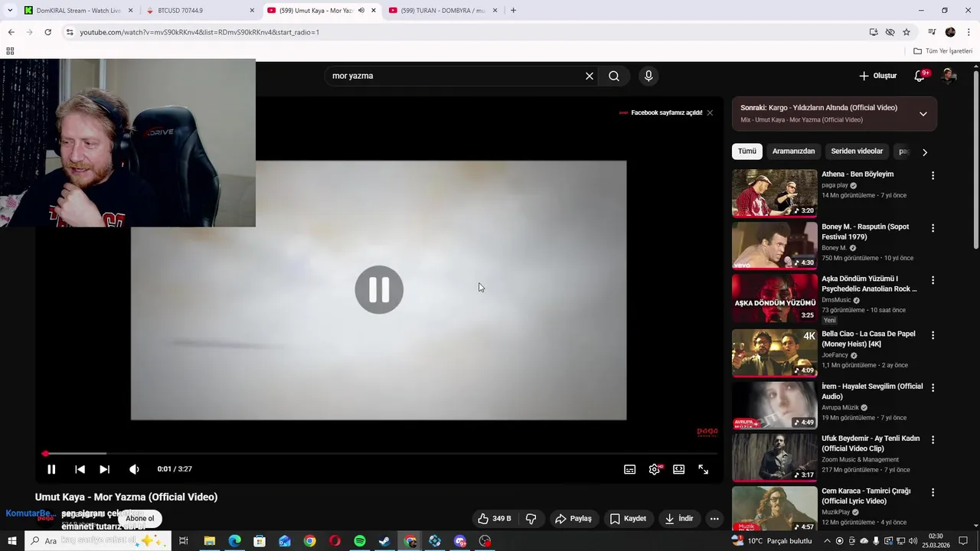Open Steam from the taskbar
The image size is (980, 551).
point(384,541)
